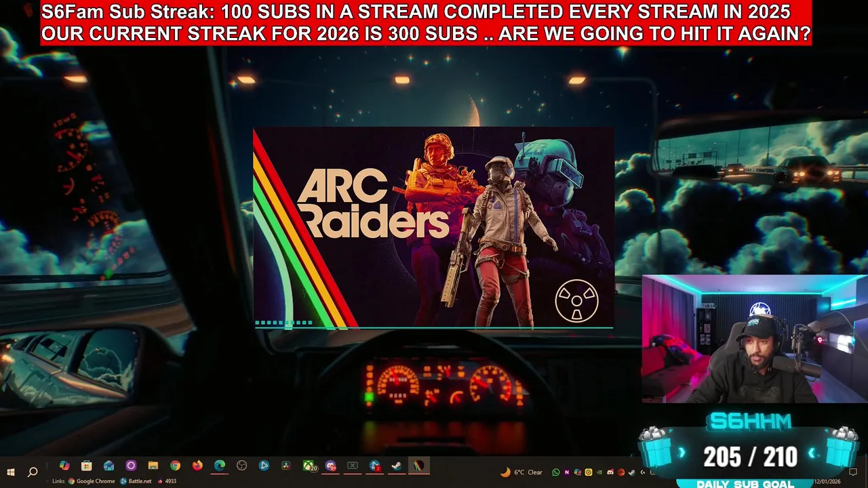This screenshot has width=868, height=488.
Task: Switch to Microsoft Edge in taskbar
Action: (x=220, y=466)
